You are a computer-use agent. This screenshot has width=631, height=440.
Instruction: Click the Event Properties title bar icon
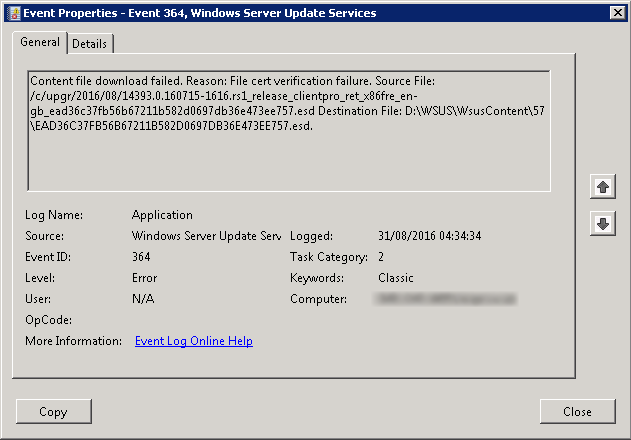click(14, 13)
